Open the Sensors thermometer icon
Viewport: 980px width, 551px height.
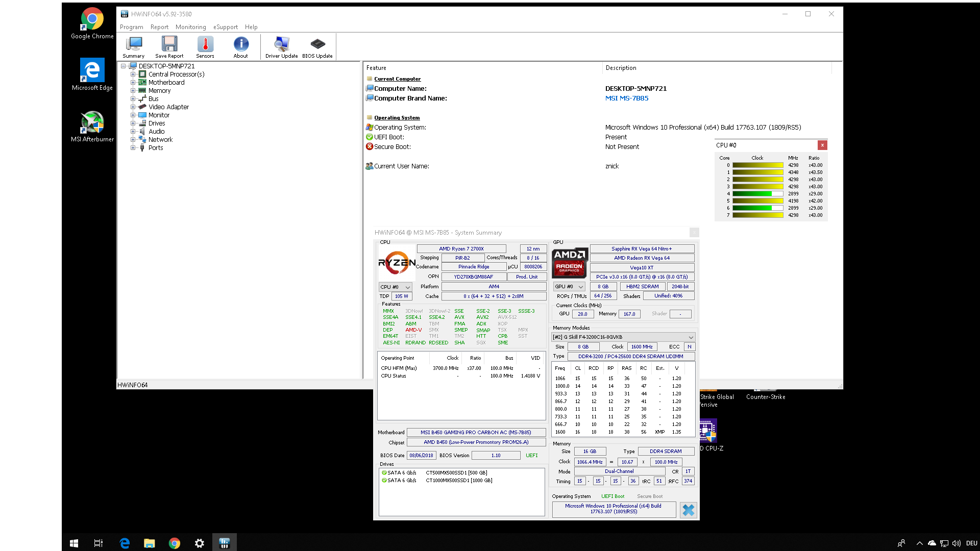(205, 47)
